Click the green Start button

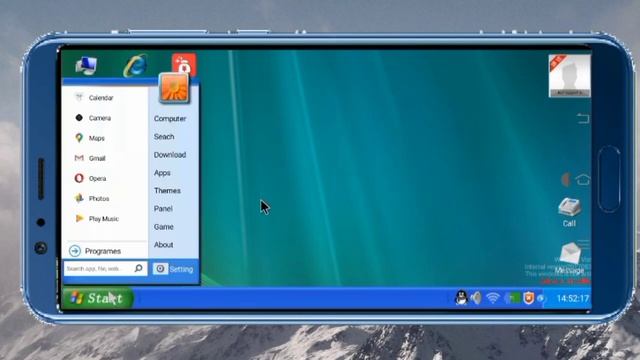98,298
